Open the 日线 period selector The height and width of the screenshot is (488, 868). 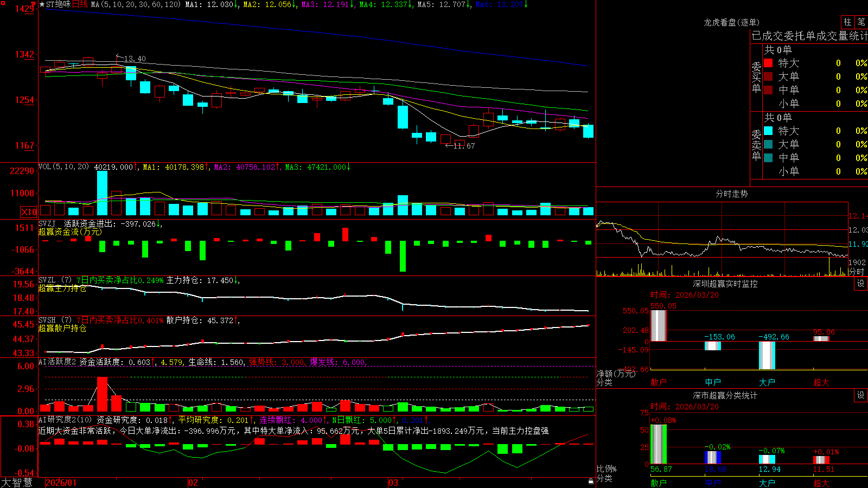pos(80,4)
